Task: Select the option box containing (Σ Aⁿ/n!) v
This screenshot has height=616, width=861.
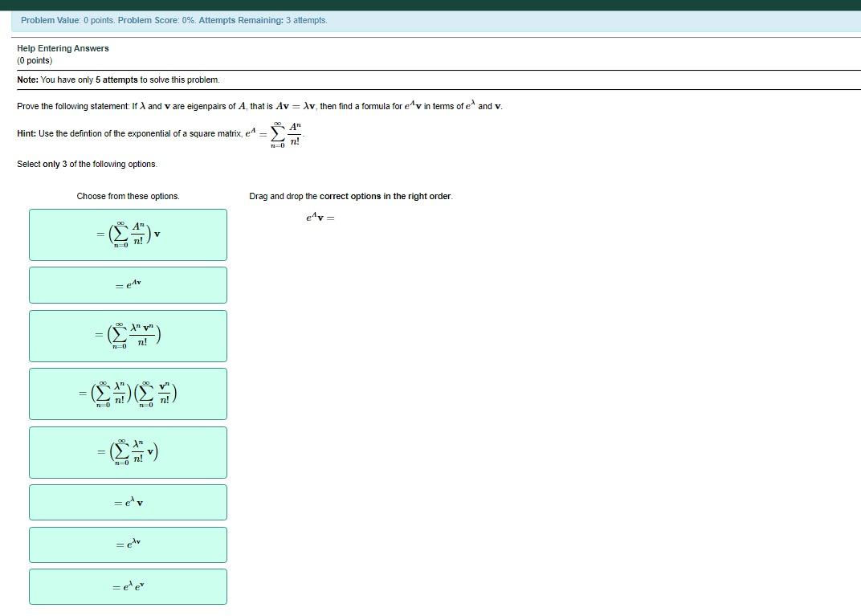Action: tap(128, 234)
